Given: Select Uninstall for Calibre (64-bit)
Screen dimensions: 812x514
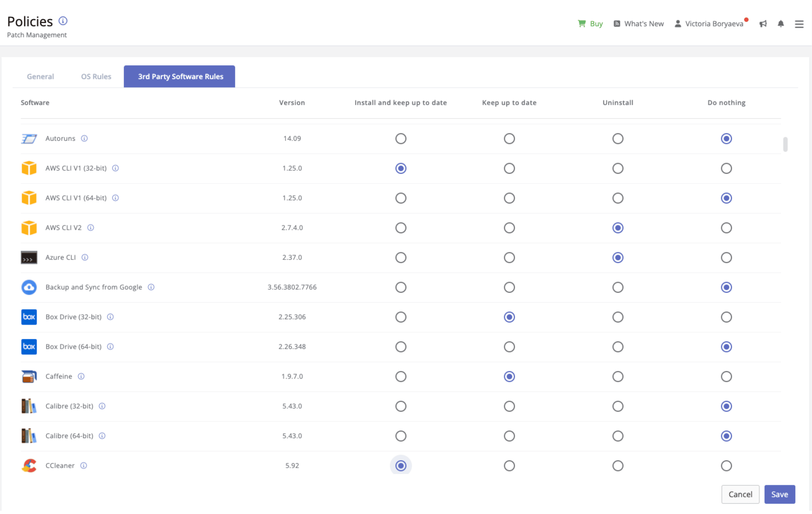Looking at the screenshot, I should (618, 436).
